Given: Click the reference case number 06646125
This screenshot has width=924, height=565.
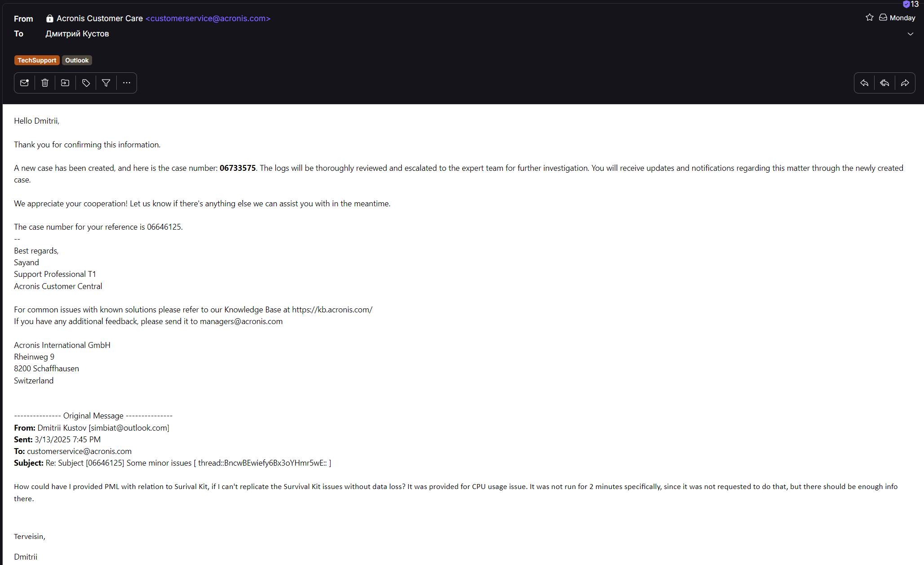Looking at the screenshot, I should 164,227.
